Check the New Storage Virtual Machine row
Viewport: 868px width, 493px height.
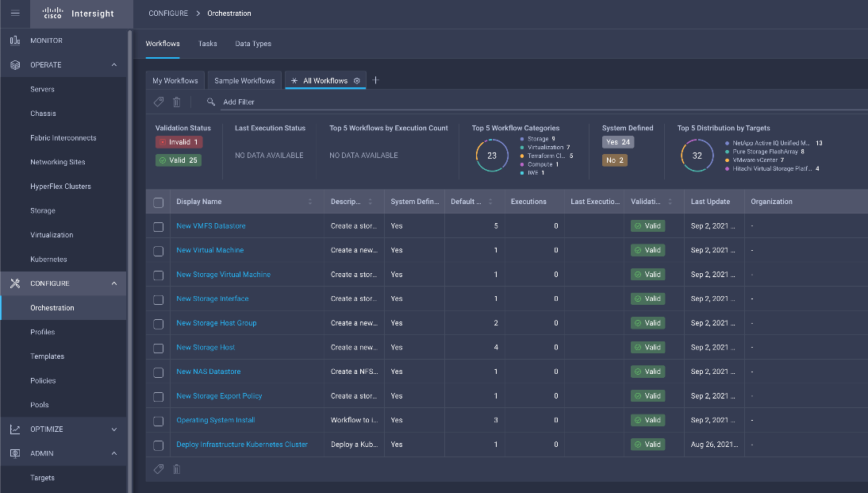[159, 275]
